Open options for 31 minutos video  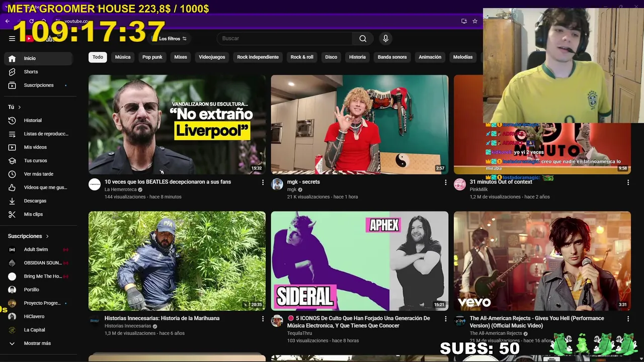pos(628,183)
